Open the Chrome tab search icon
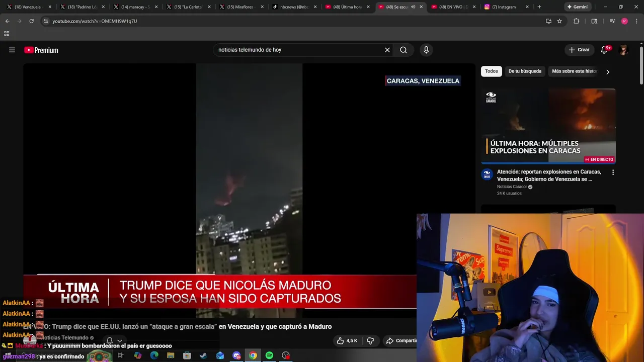644x362 pixels. click(594, 21)
